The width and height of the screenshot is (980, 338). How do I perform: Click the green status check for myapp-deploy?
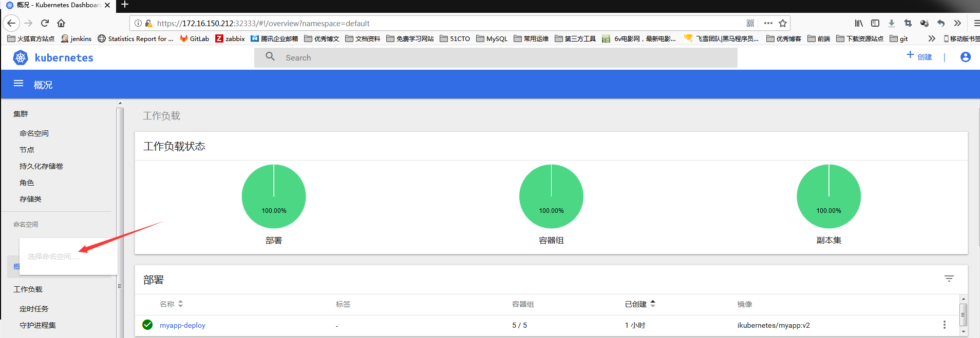pyautogui.click(x=147, y=325)
